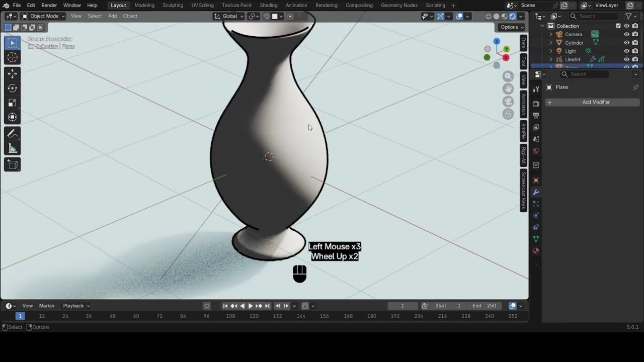The width and height of the screenshot is (644, 362).
Task: Toggle viewport overlays button
Action: click(x=459, y=16)
